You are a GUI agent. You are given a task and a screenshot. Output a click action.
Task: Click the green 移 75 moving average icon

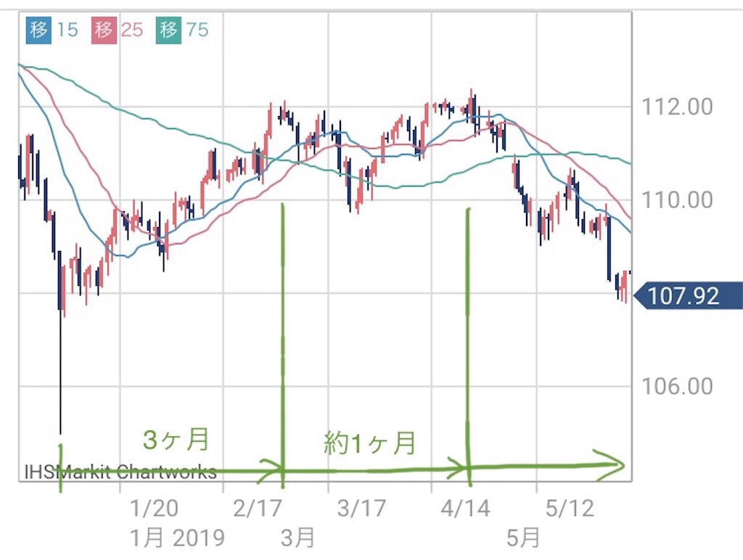[168, 30]
